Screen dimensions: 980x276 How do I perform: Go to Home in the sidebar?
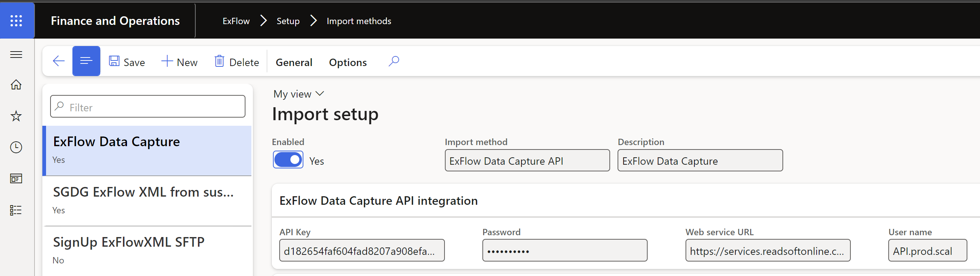tap(16, 85)
